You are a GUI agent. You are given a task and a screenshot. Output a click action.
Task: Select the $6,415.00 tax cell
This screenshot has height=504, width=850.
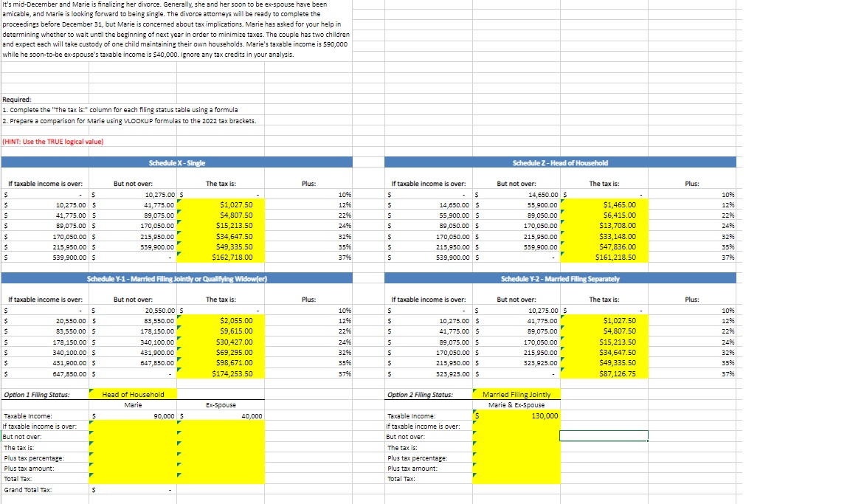604,215
